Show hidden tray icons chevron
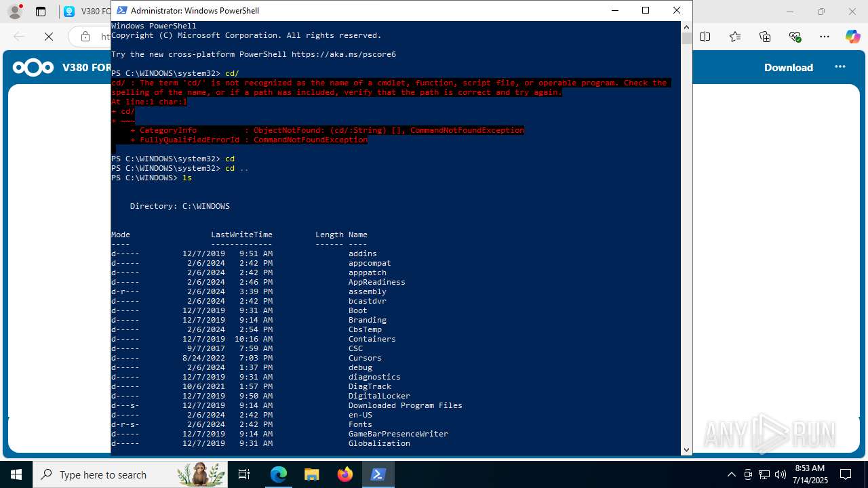Viewport: 868px width, 488px height. pyautogui.click(x=731, y=474)
